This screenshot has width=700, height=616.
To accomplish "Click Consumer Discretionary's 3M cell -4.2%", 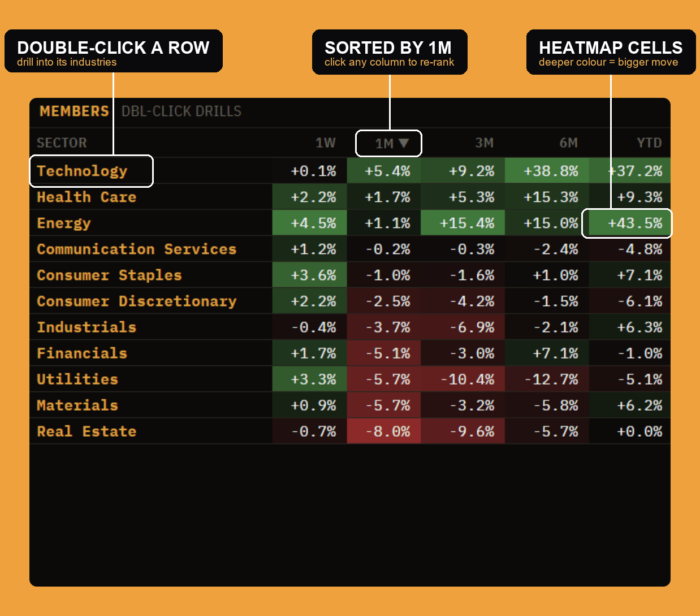I will tap(463, 301).
